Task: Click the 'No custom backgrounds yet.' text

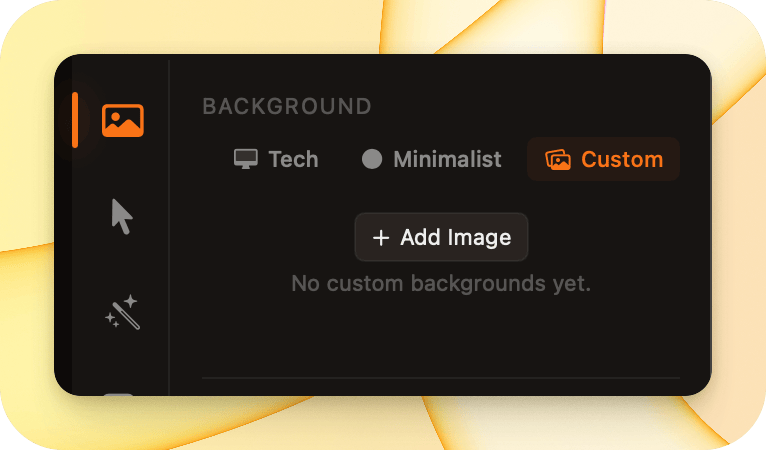Action: click(441, 283)
